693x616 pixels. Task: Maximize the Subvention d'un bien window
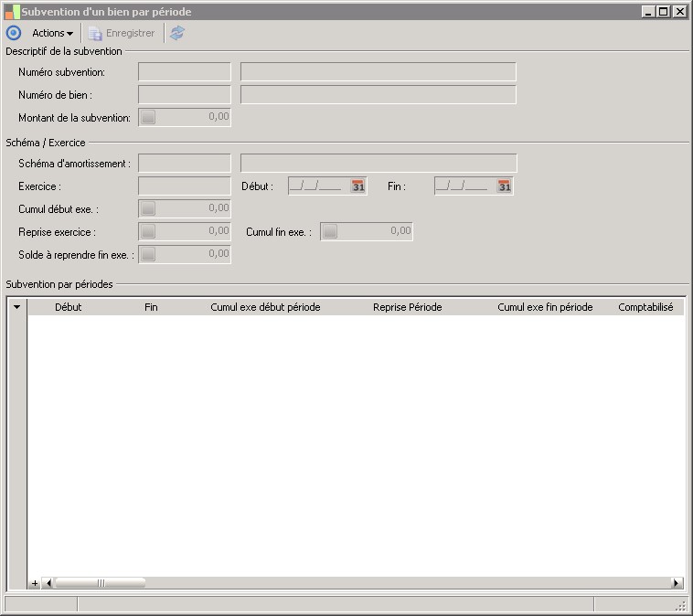pos(664,12)
